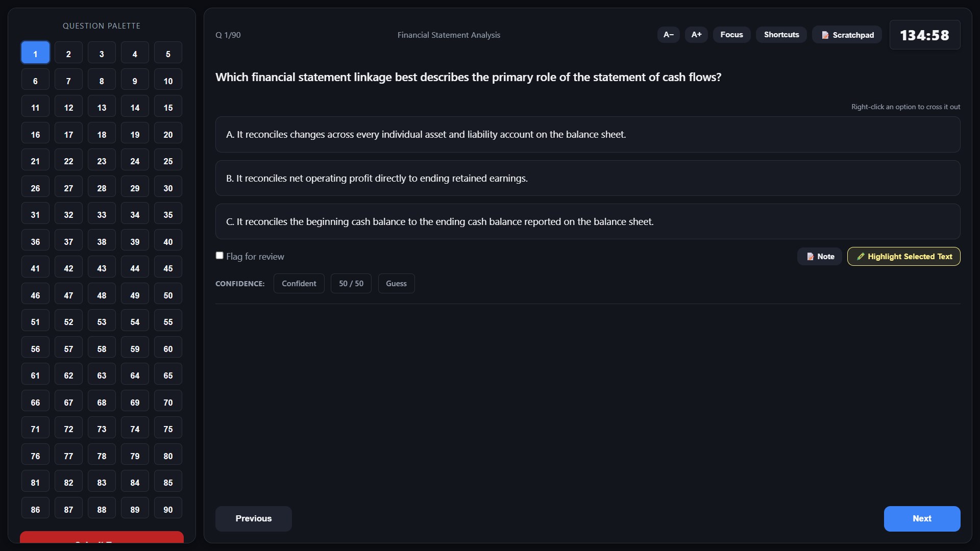Mark confidence as Guess

(x=397, y=284)
